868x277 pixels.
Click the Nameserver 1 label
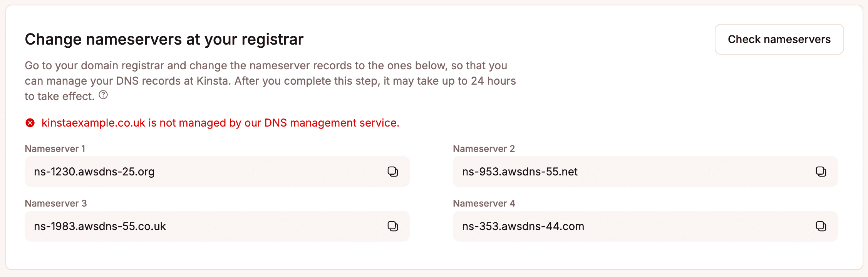click(56, 149)
